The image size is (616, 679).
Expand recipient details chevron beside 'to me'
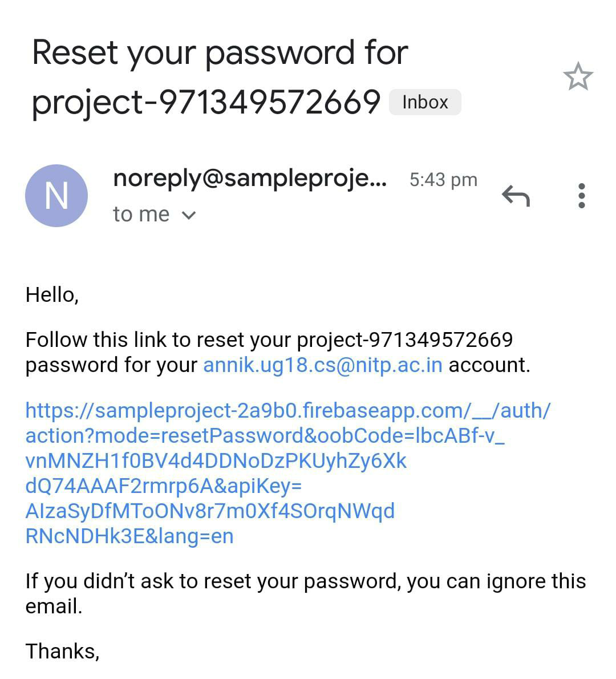coord(189,215)
